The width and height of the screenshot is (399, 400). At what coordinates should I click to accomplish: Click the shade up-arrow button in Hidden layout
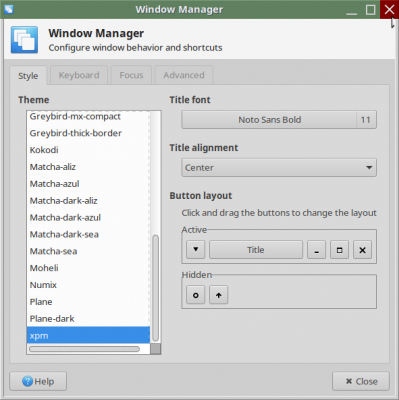[x=219, y=295]
